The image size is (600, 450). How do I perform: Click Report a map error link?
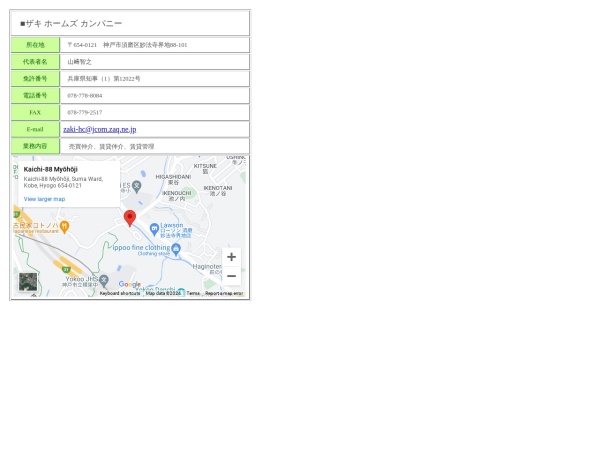click(x=224, y=293)
